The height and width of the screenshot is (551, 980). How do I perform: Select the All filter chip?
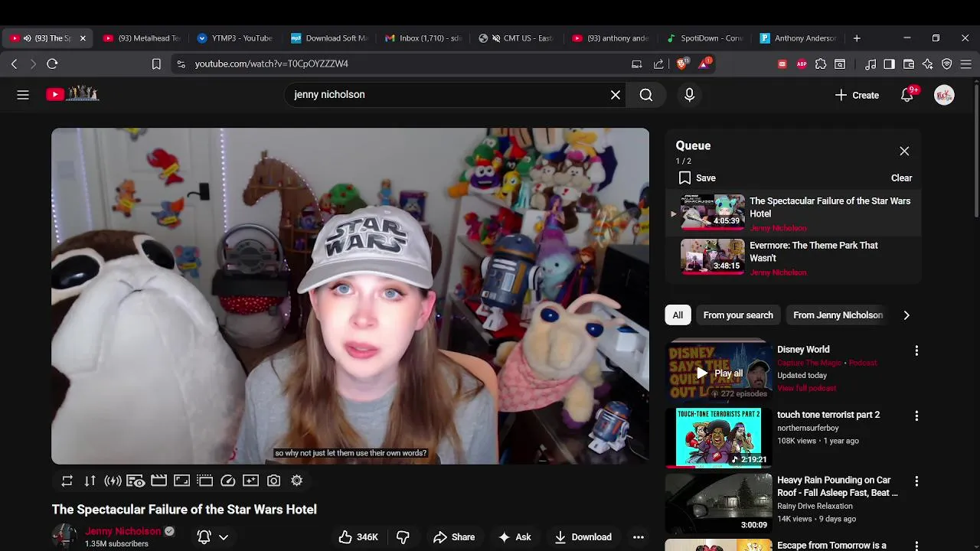click(678, 315)
